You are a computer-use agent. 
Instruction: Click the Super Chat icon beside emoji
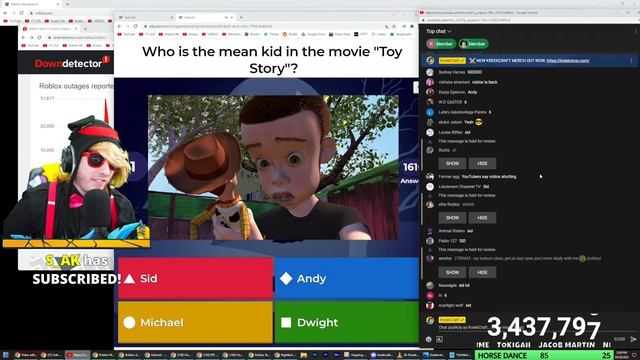click(439, 339)
